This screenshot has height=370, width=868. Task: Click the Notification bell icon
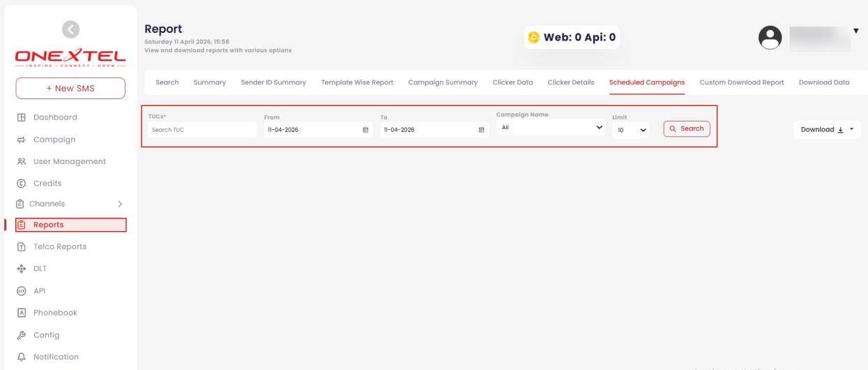(x=22, y=357)
